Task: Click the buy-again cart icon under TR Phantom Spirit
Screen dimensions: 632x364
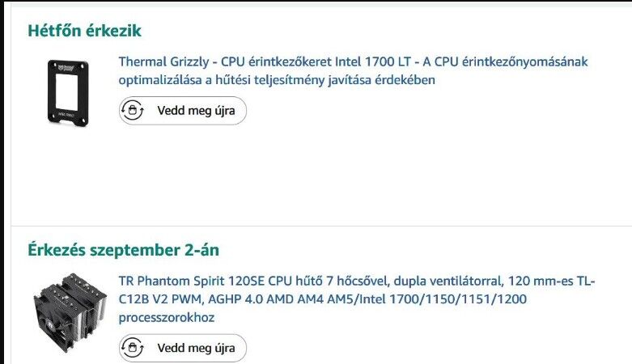Action: point(133,348)
